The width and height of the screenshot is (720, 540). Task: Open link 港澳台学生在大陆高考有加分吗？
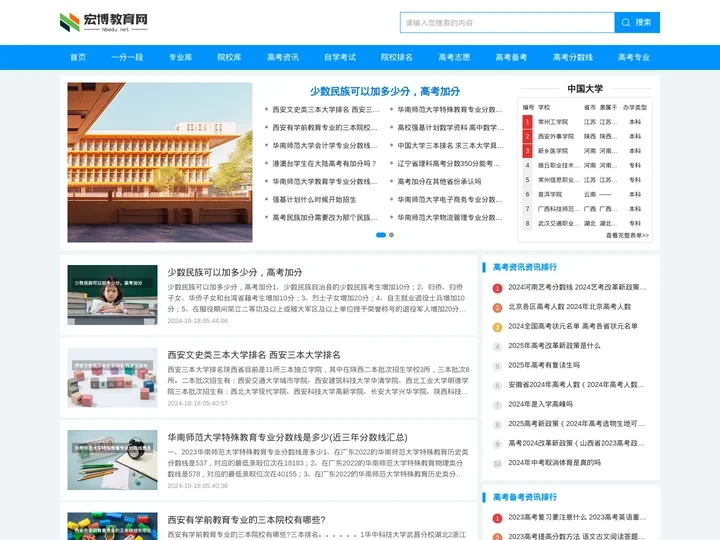pyautogui.click(x=324, y=163)
